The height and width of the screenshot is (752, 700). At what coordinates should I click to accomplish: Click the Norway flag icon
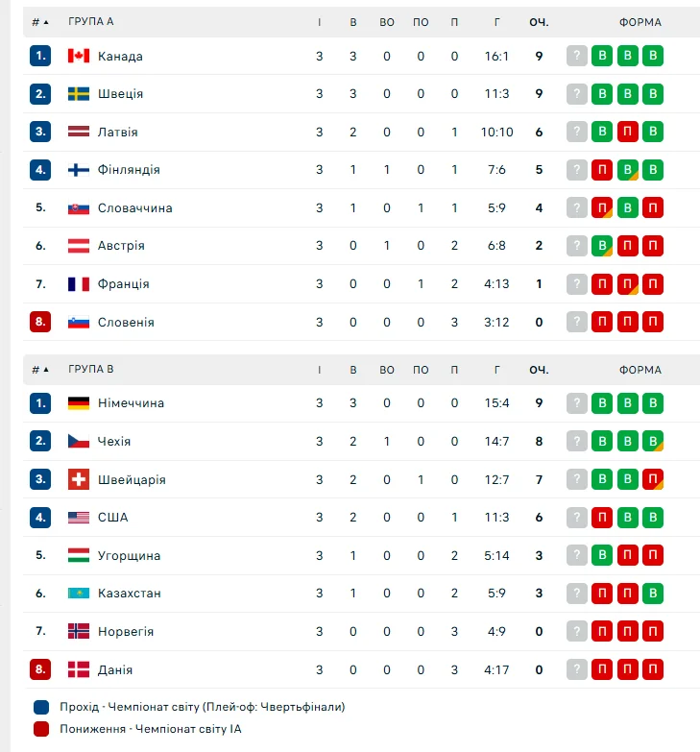pos(79,632)
